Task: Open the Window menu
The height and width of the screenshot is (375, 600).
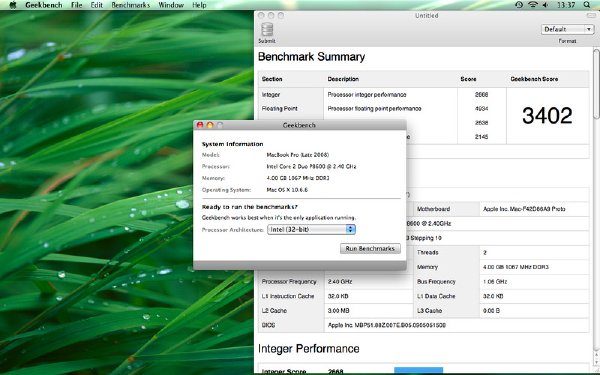Action: [171, 5]
